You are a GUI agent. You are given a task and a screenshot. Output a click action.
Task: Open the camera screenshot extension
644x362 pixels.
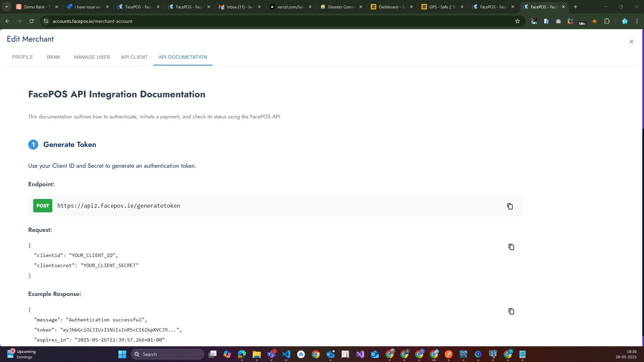(558, 21)
